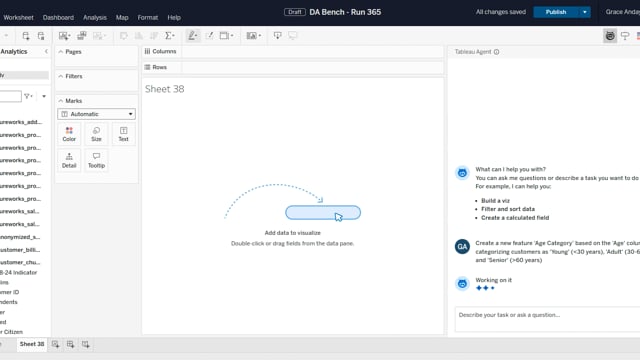Viewport: 640px width, 360px height.
Task: Toggle the Tableau Agent panel icon
Action: (x=610, y=36)
